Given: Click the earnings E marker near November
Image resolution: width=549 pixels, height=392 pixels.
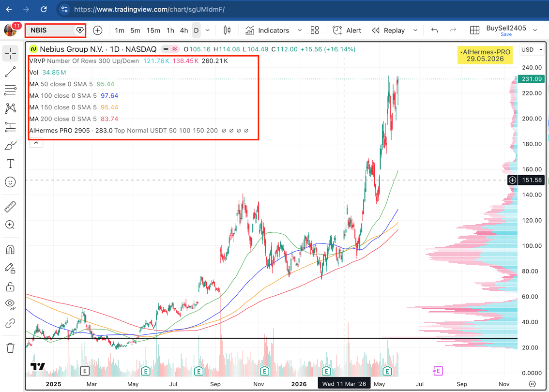Looking at the screenshot, I should point(264,371).
